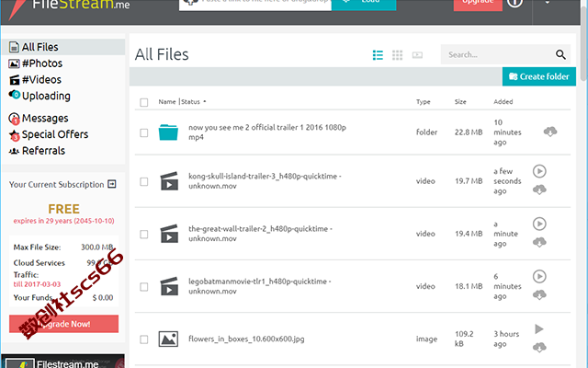Click the Uploading sidebar icon
588x368 pixels.
click(15, 95)
